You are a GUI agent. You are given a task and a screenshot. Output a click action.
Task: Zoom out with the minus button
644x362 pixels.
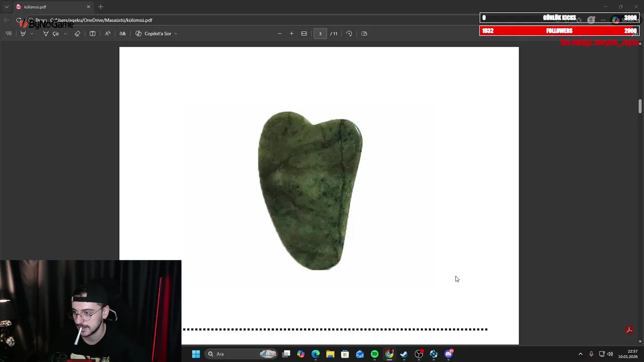coord(280,34)
